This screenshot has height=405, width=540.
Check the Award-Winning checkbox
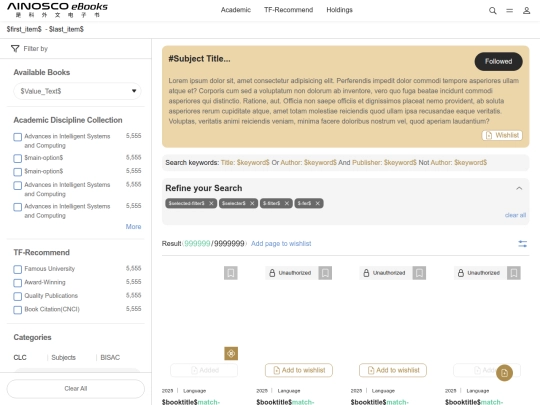click(18, 283)
